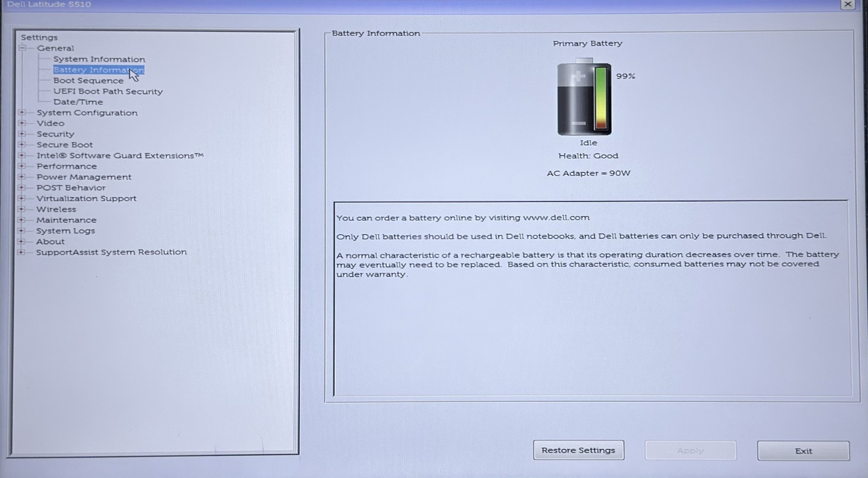The width and height of the screenshot is (868, 478).
Task: Click the Primary Battery heading
Action: 588,43
